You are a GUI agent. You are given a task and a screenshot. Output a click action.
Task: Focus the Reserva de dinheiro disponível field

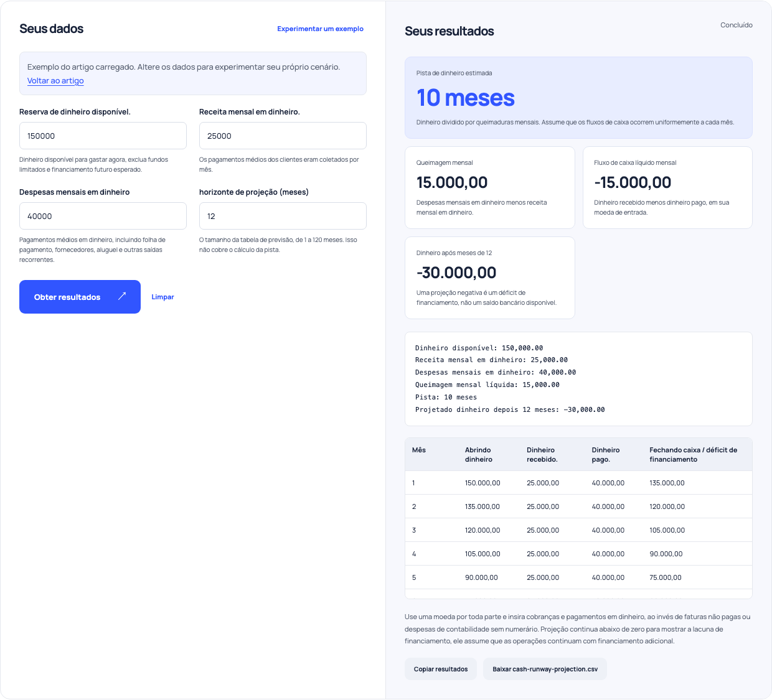pyautogui.click(x=103, y=136)
